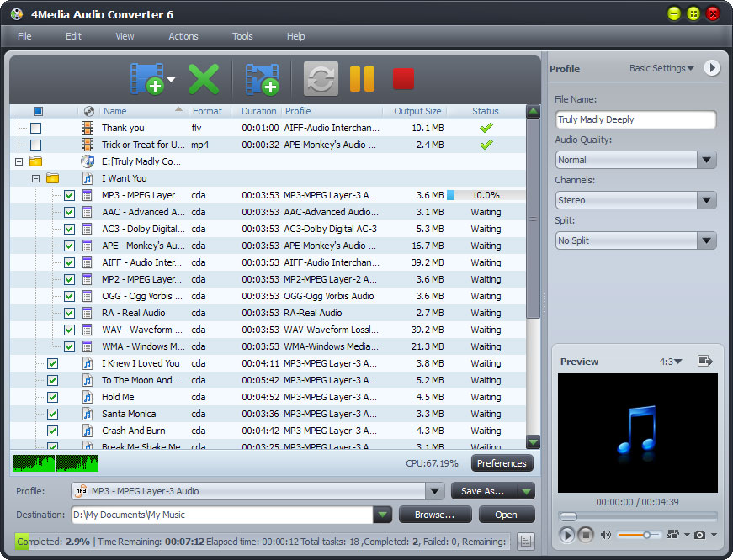The image size is (733, 560).
Task: Open the Tools menu
Action: click(242, 36)
